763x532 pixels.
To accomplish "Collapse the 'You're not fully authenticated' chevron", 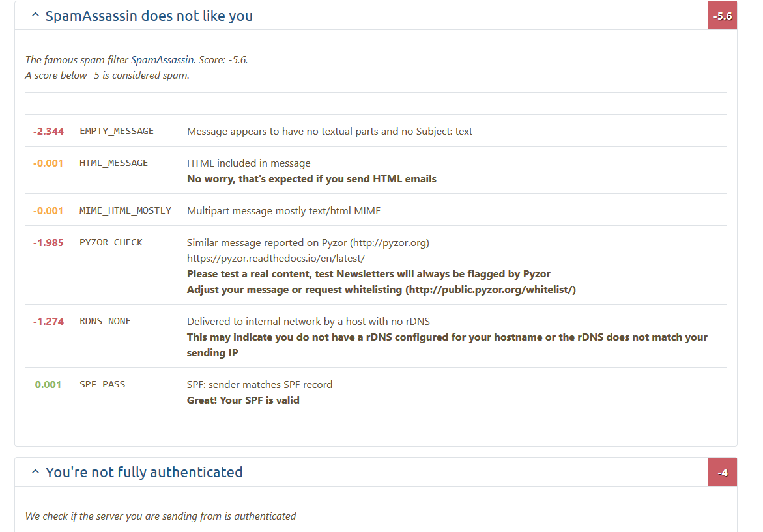I will pos(35,471).
